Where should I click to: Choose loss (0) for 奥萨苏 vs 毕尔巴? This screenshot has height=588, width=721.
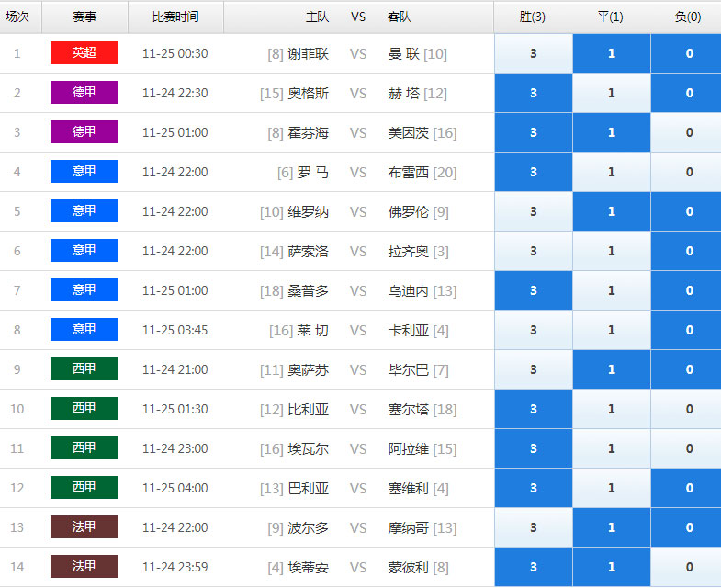[x=686, y=370]
